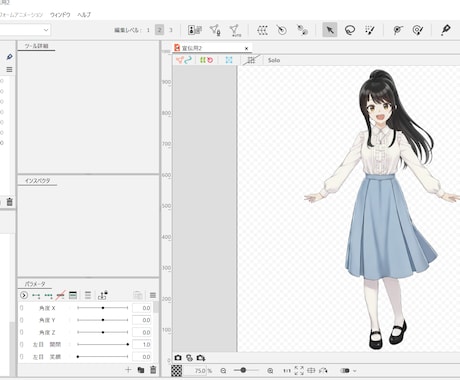Select the インスペクタ panel tab
The height and width of the screenshot is (380, 460).
(x=37, y=181)
